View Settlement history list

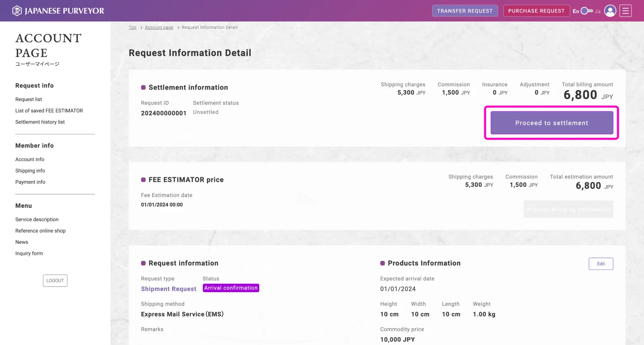point(40,122)
